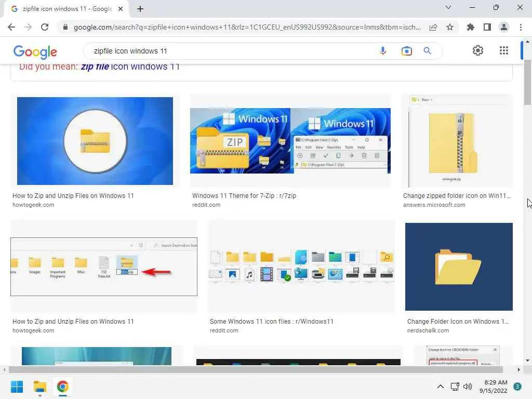Open a new browser tab
The height and width of the screenshot is (399, 532).
tap(140, 9)
